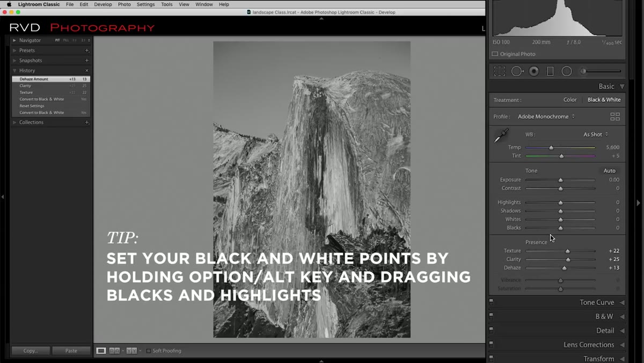Click the Copy... settings button
644x363 pixels.
(31, 351)
